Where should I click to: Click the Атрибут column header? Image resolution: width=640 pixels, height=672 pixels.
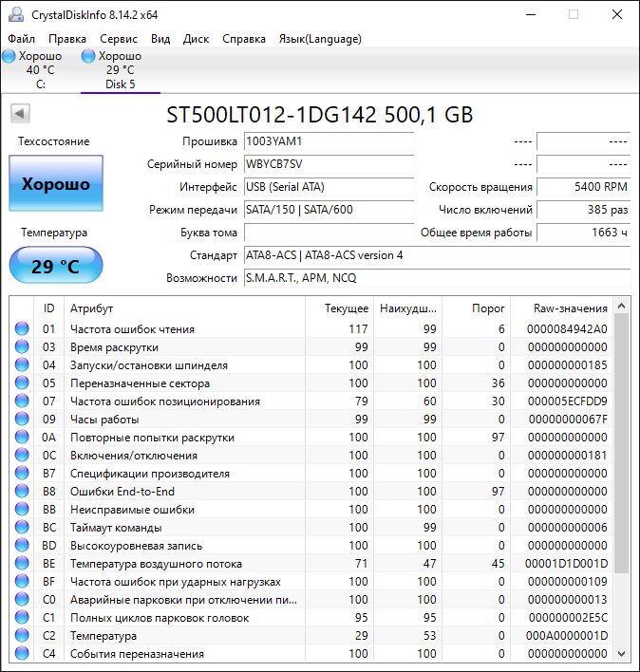click(92, 308)
